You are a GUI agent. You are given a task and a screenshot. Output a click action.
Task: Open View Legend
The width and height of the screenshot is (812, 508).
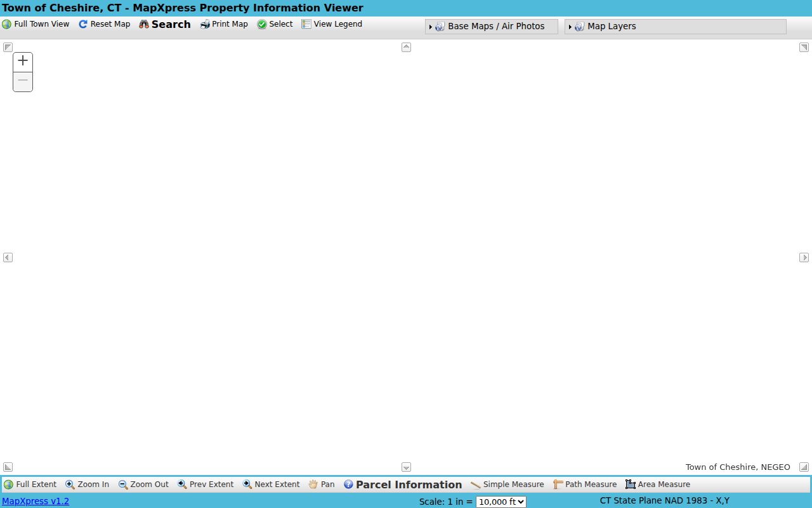point(332,24)
